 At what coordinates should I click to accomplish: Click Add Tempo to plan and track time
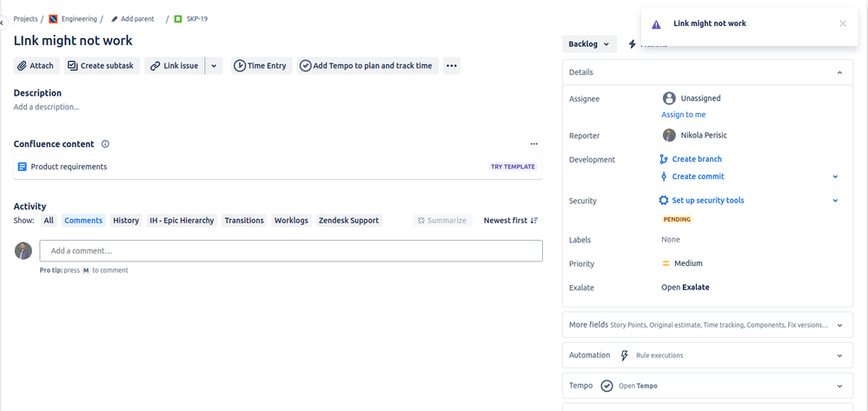[368, 65]
